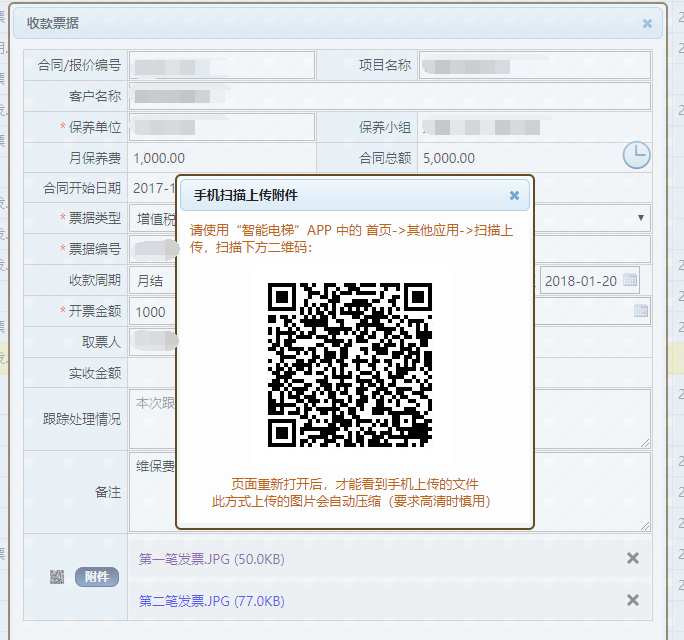
Task: Open calendar icon in 开票金额 row
Action: 641,311
